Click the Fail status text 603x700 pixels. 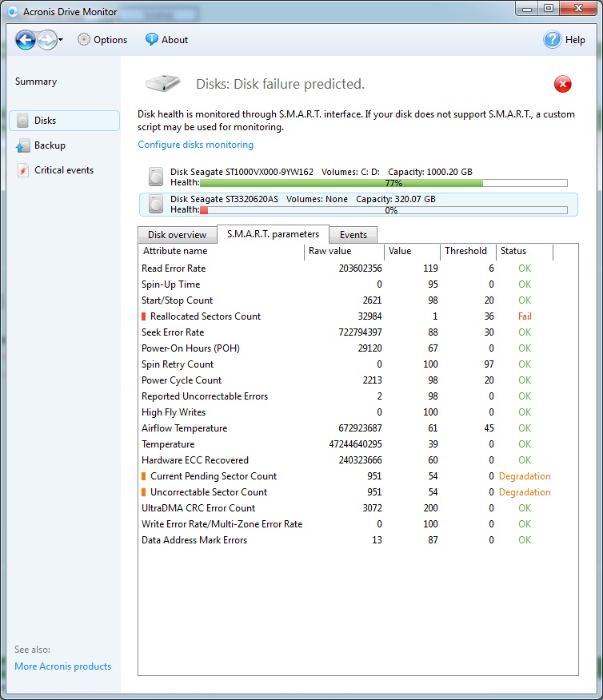point(525,316)
